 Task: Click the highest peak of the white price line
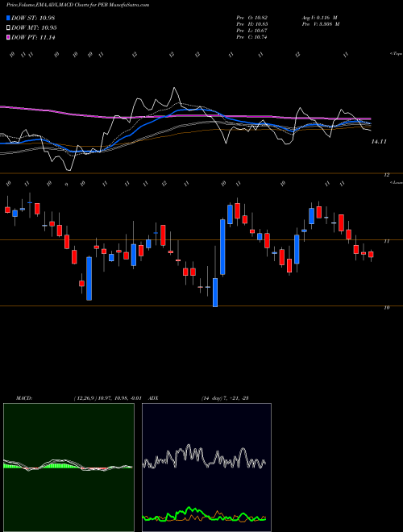point(175,88)
